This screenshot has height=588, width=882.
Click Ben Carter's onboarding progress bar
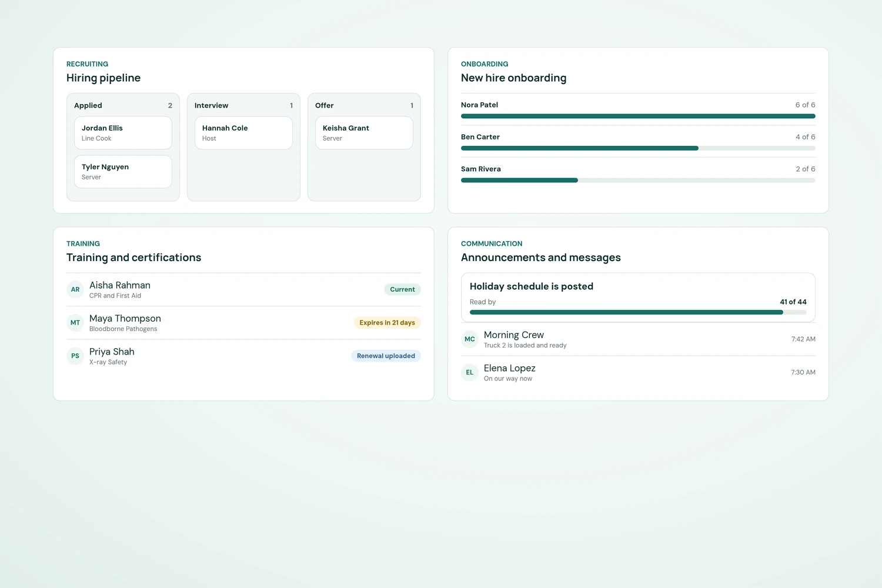pyautogui.click(x=638, y=148)
